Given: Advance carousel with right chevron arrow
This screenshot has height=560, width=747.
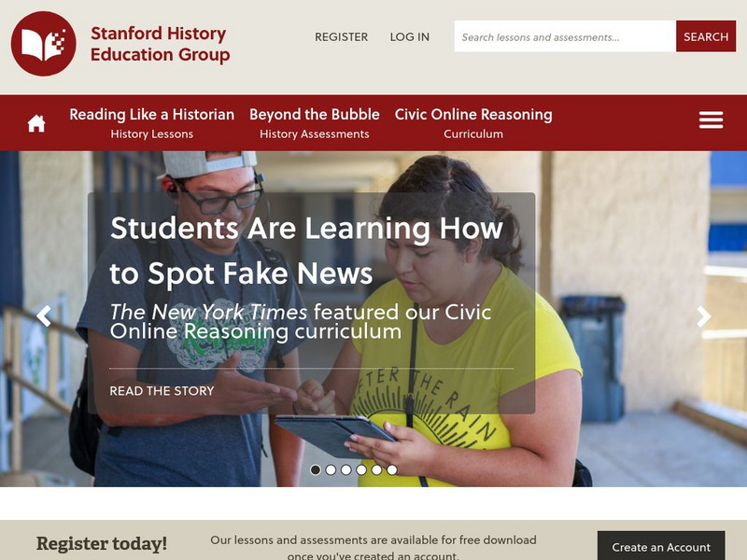Looking at the screenshot, I should tap(704, 316).
